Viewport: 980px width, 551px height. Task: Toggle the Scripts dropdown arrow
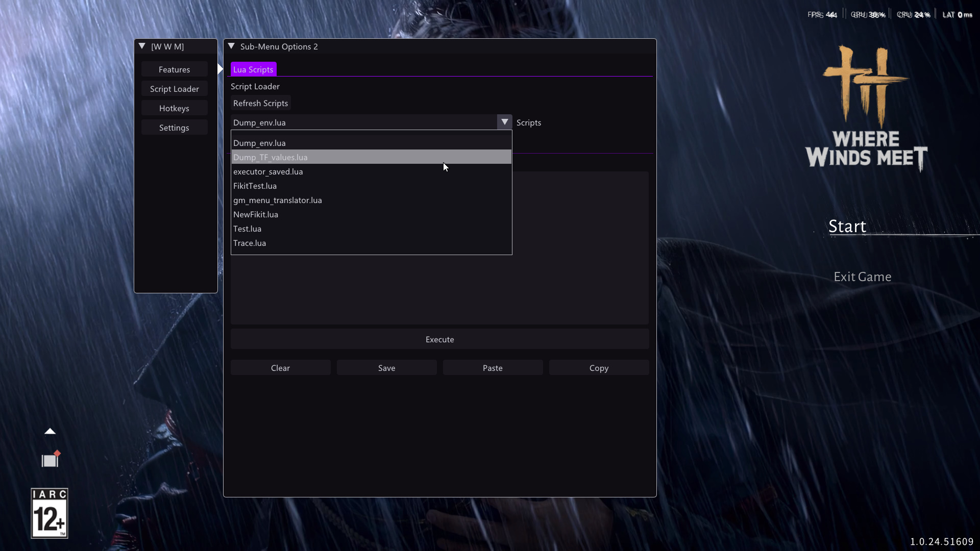[x=504, y=122]
